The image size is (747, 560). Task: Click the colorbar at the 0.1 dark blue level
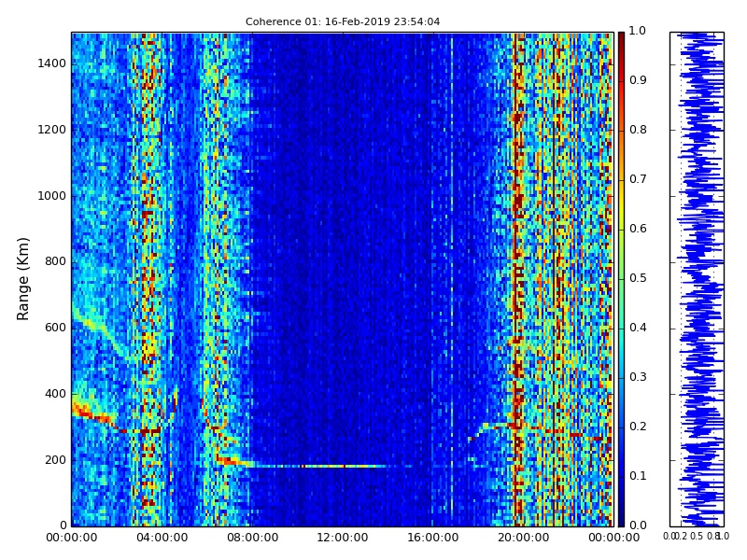pos(621,477)
